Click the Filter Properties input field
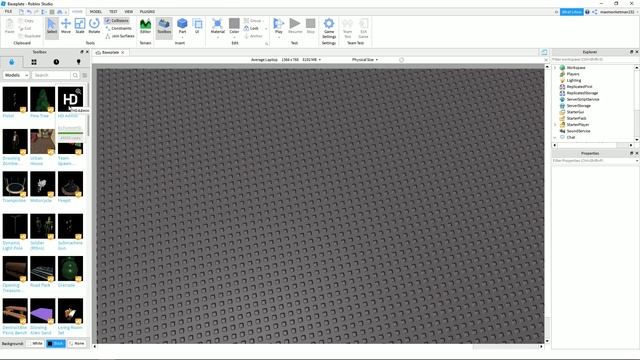Image resolution: width=640 pixels, height=360 pixels. [x=594, y=161]
